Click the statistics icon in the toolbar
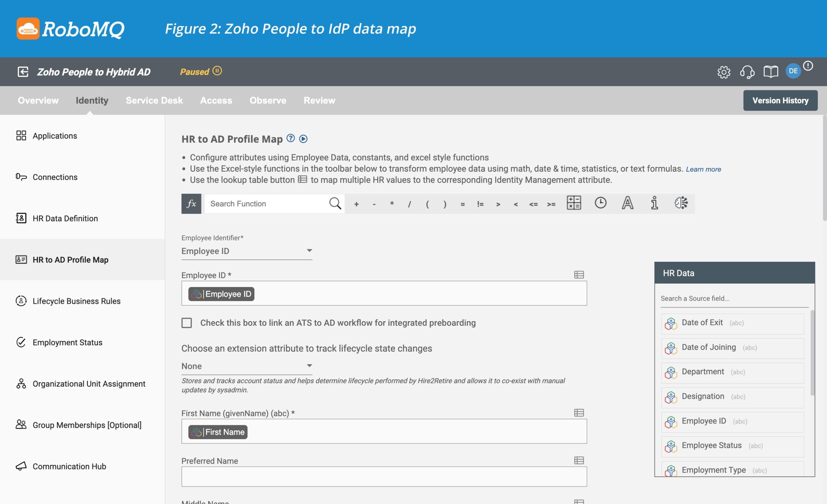This screenshot has height=504, width=827. pos(654,203)
